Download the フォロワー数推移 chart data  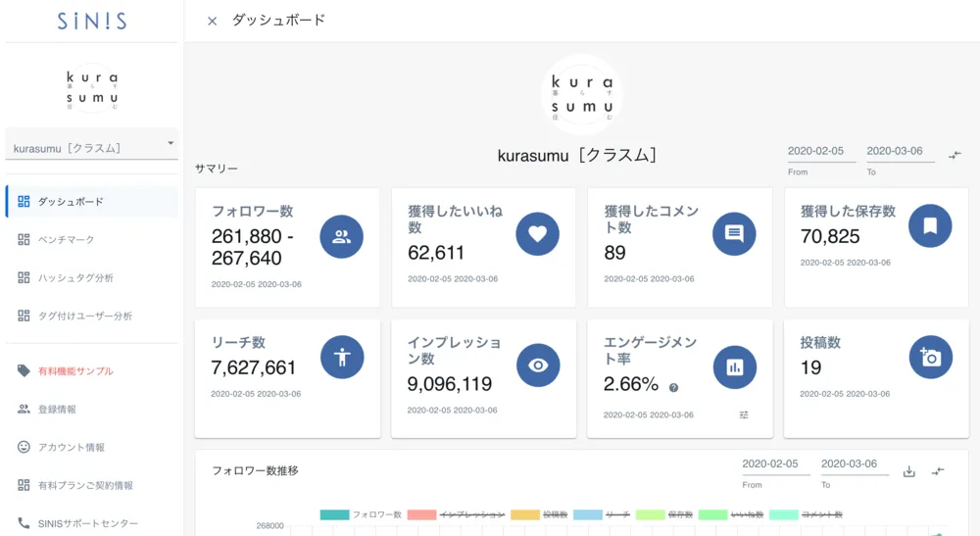pyautogui.click(x=909, y=471)
